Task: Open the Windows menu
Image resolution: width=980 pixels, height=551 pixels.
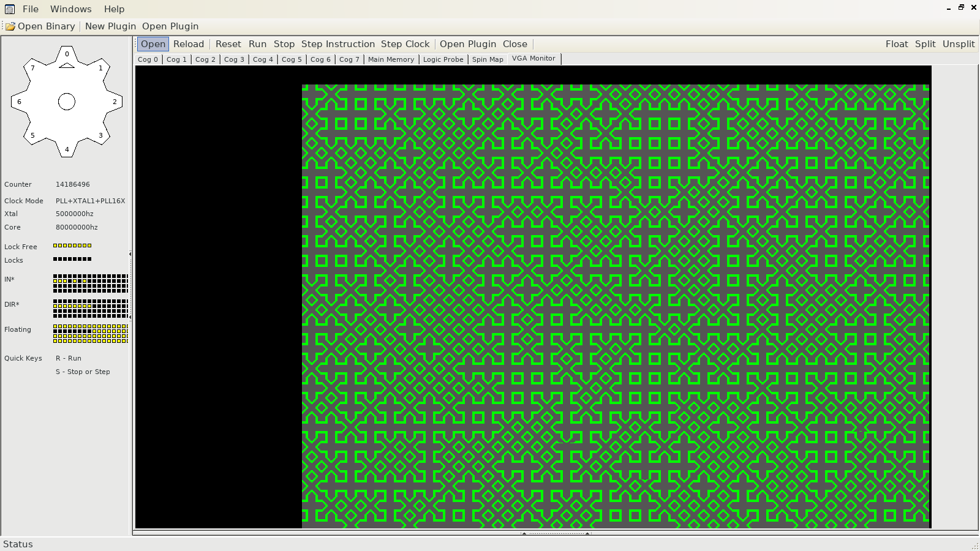Action: click(70, 9)
